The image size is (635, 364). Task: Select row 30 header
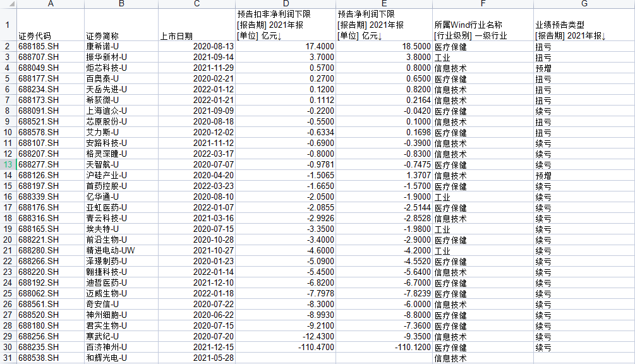click(8, 347)
